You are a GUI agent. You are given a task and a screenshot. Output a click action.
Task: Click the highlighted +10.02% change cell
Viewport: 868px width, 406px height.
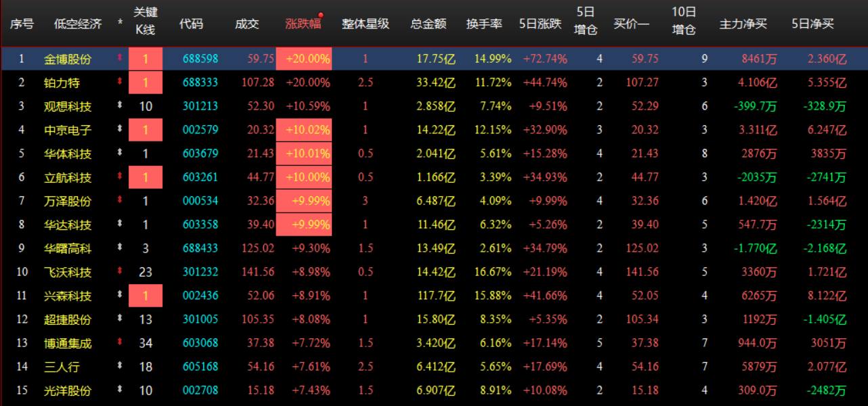[x=304, y=130]
